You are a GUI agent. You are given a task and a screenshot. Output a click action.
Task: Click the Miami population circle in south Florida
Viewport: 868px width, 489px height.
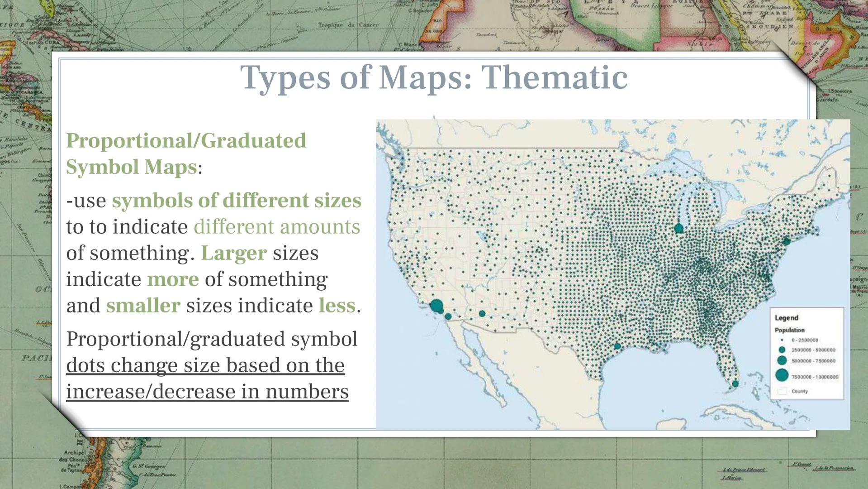click(x=735, y=384)
